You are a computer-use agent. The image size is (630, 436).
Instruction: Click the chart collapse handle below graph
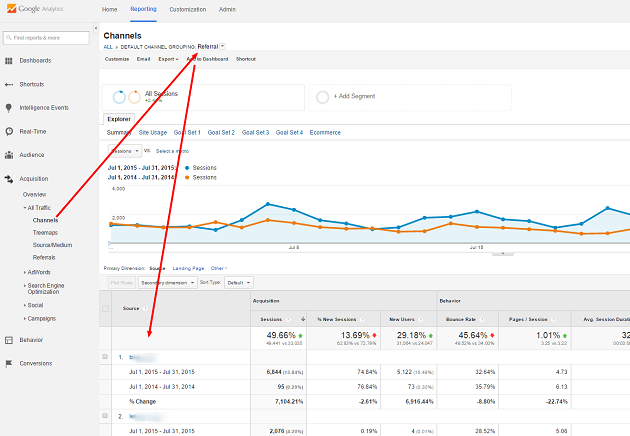[x=503, y=253]
